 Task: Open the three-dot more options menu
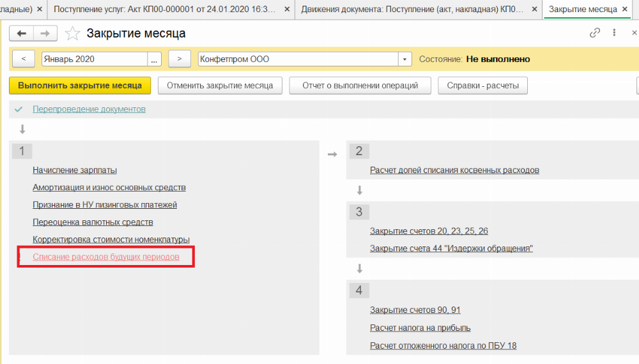click(615, 33)
